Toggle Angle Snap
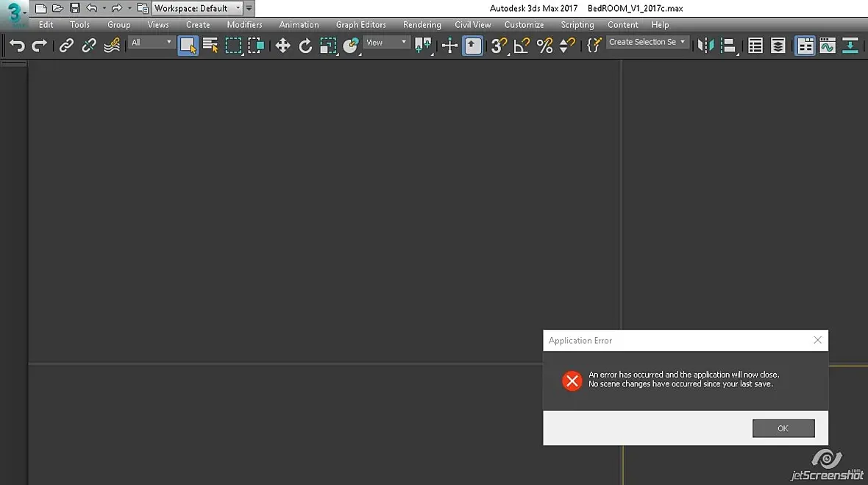Screen dimensions: 868x485 [x=522, y=46]
